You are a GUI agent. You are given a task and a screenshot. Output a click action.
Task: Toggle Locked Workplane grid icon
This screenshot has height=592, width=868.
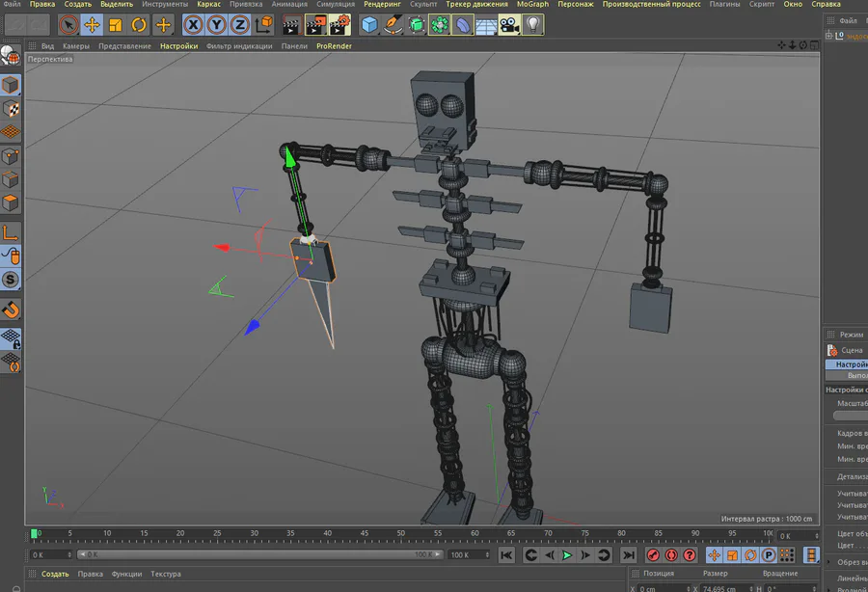11,338
